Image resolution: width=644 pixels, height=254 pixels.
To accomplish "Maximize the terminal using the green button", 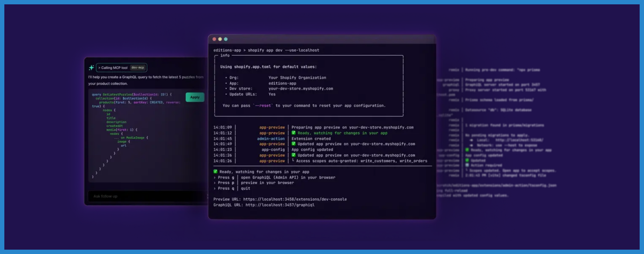I will point(225,39).
